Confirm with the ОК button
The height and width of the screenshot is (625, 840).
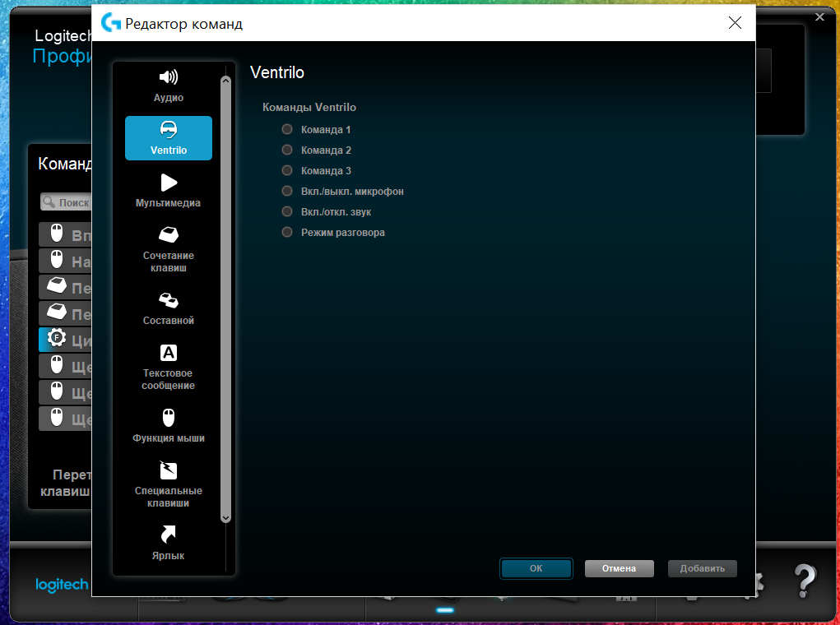coord(536,568)
